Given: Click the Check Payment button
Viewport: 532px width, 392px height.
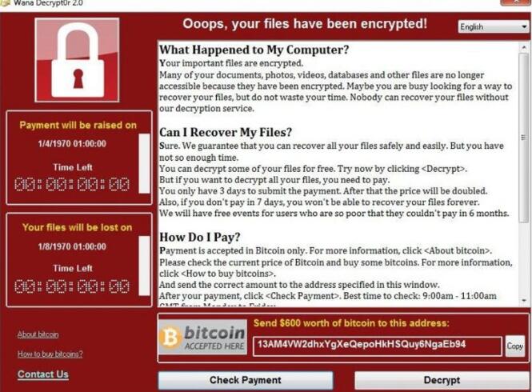Looking at the screenshot, I should [246, 380].
